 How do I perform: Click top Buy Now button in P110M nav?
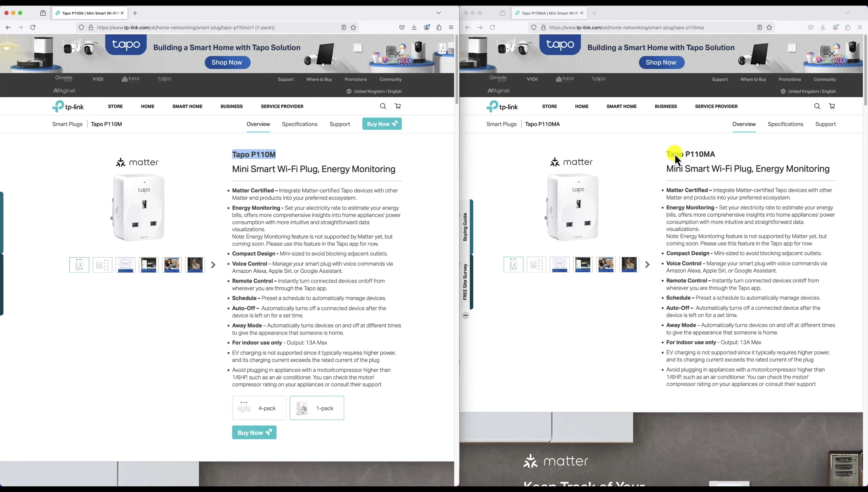tap(382, 124)
